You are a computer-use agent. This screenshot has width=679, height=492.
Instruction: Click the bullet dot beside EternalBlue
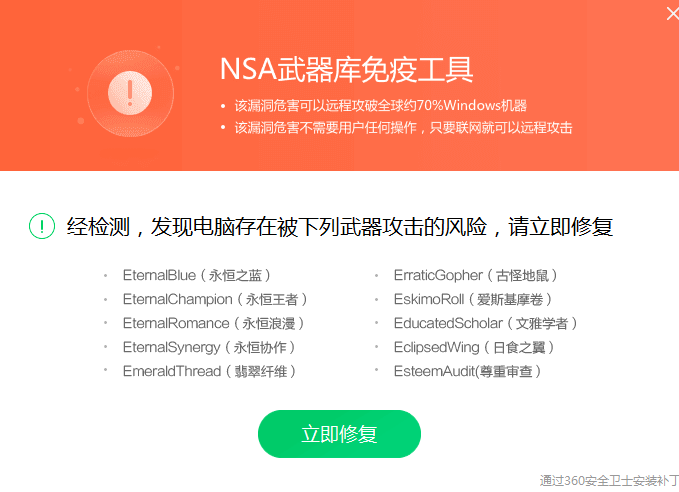[105, 275]
